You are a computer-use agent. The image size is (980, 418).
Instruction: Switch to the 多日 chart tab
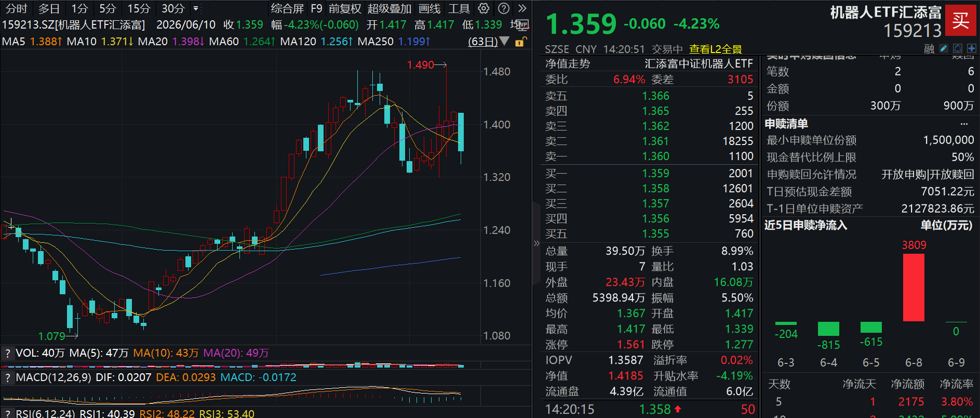(49, 9)
